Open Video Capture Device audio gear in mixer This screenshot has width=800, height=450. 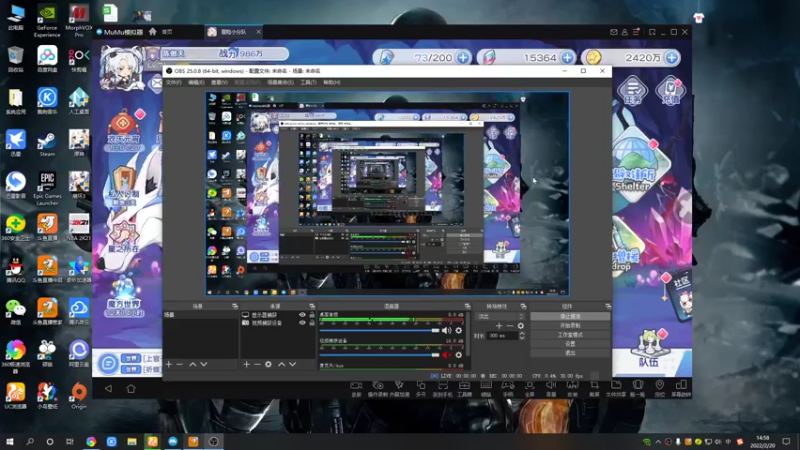click(459, 355)
